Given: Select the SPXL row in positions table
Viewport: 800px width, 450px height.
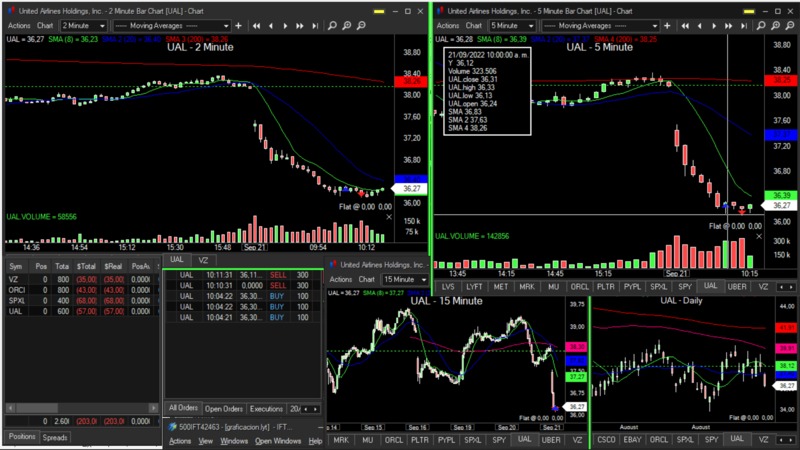Looking at the screenshot, I should click(17, 300).
